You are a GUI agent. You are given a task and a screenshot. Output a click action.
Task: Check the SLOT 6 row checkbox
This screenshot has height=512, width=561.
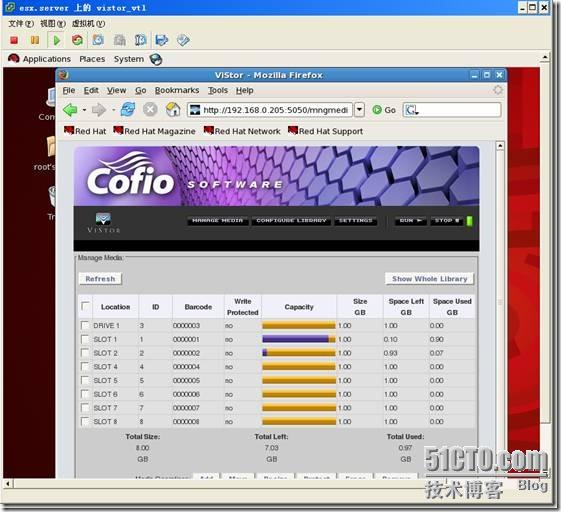85,394
